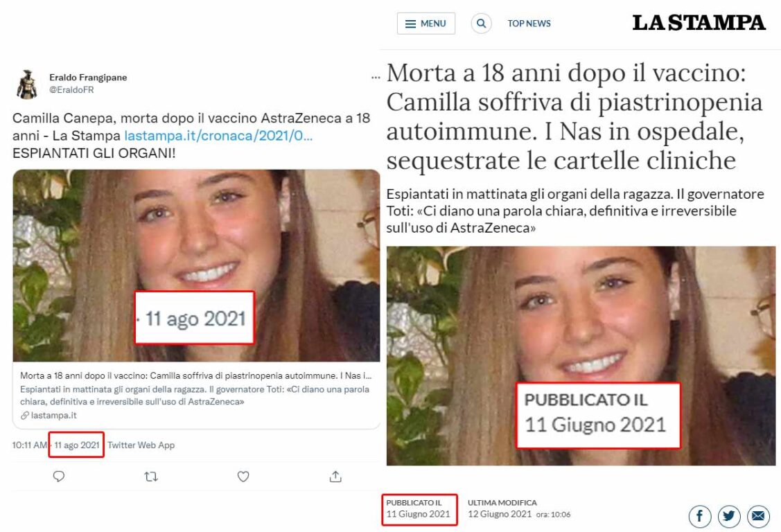Click the Eraldo Frangipane display name
Image resolution: width=781 pixels, height=532 pixels.
click(x=88, y=77)
